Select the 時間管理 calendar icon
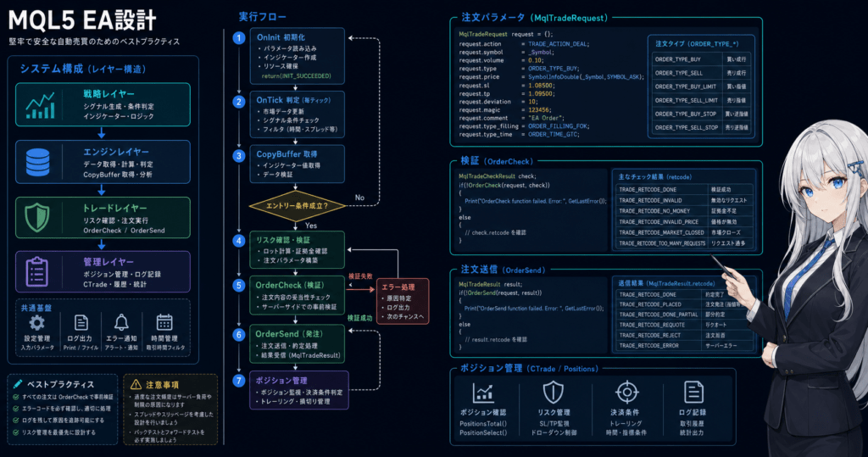The image size is (868, 457). click(164, 322)
